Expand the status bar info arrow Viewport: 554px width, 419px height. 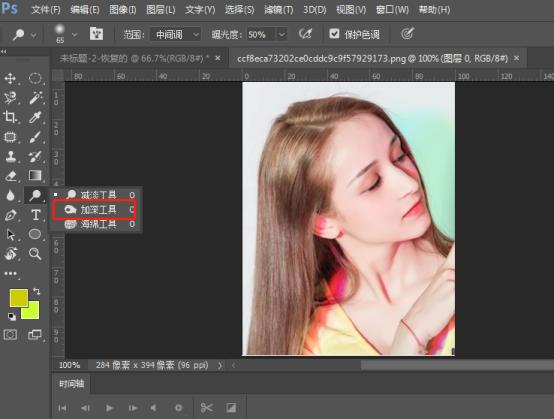[220, 365]
